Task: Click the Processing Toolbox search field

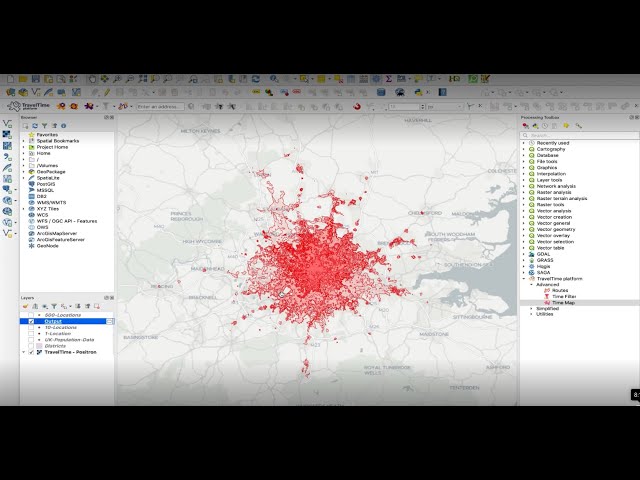Action: coord(580,135)
